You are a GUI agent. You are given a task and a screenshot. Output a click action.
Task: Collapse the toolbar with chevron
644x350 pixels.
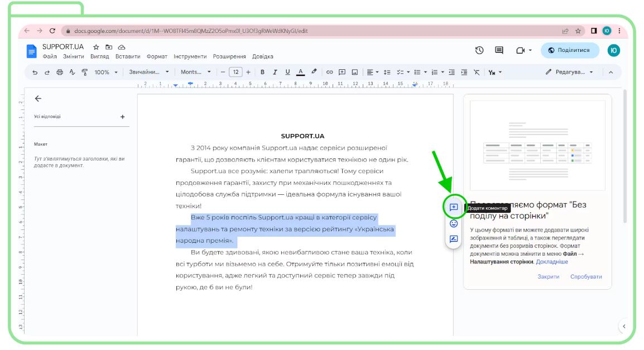coord(611,73)
